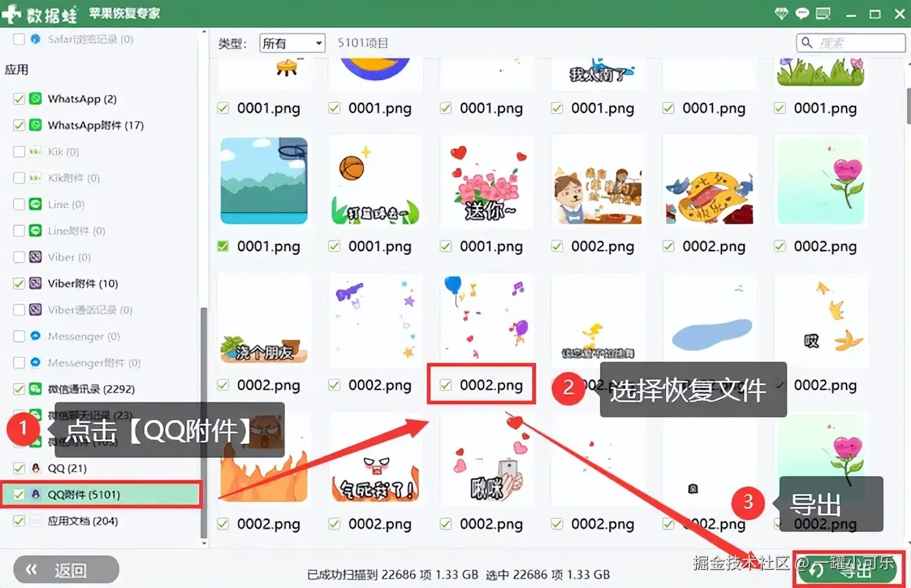Viewport: 911px width, 588px height.
Task: Click the 微信通讯录 (2292) WeChat icon
Action: [36, 389]
